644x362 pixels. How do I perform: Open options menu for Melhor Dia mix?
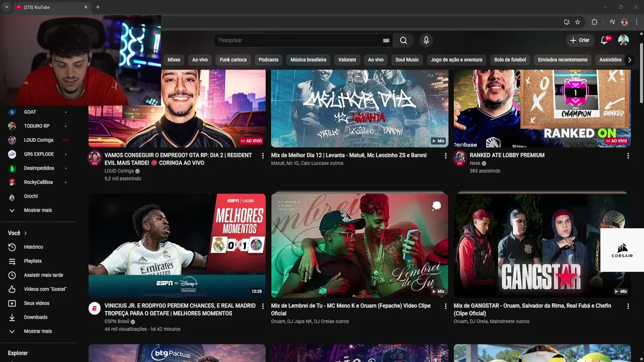[445, 156]
